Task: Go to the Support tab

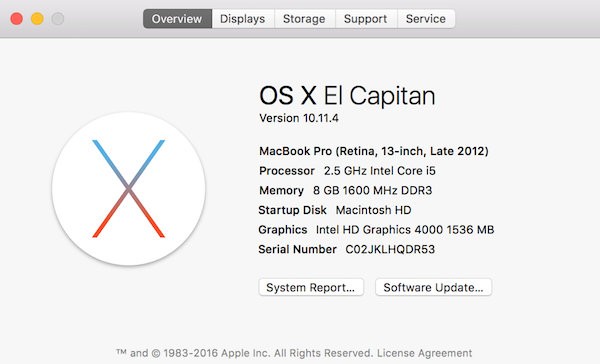Action: click(x=365, y=19)
